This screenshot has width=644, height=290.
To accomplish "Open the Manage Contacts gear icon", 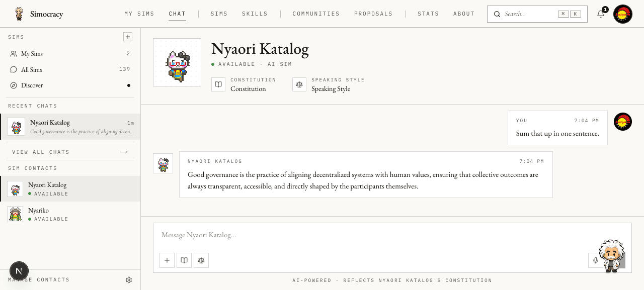I will pyautogui.click(x=129, y=280).
